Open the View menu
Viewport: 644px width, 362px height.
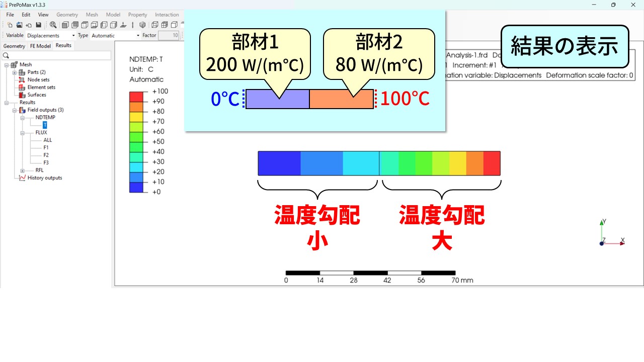click(43, 15)
